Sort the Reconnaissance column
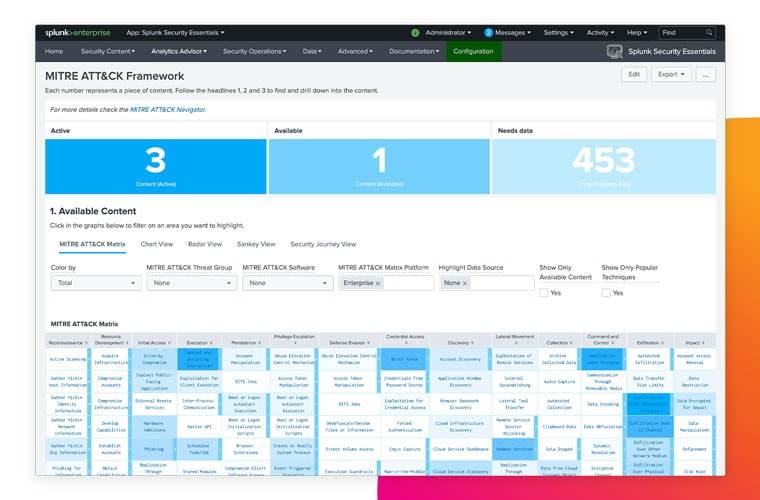This screenshot has height=500, width=760. [86, 343]
